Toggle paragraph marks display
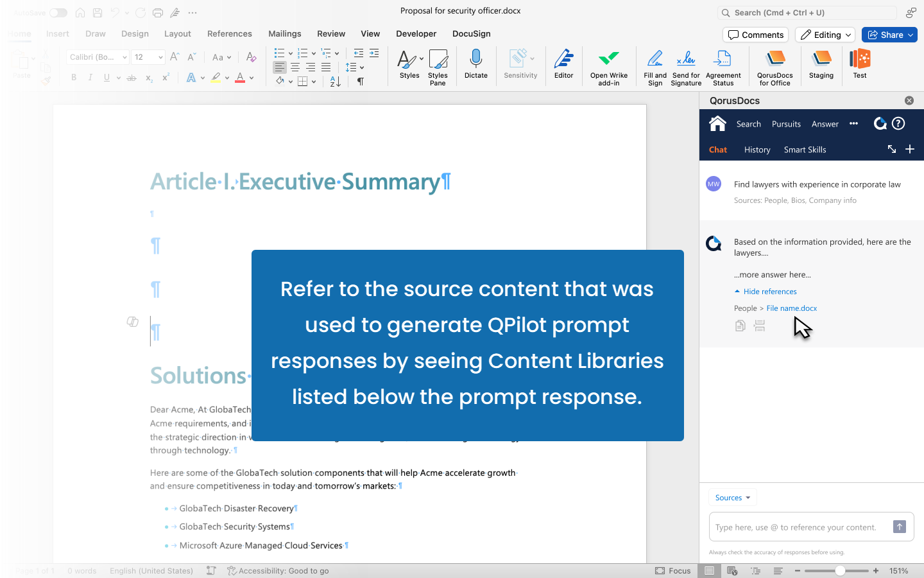 click(361, 82)
